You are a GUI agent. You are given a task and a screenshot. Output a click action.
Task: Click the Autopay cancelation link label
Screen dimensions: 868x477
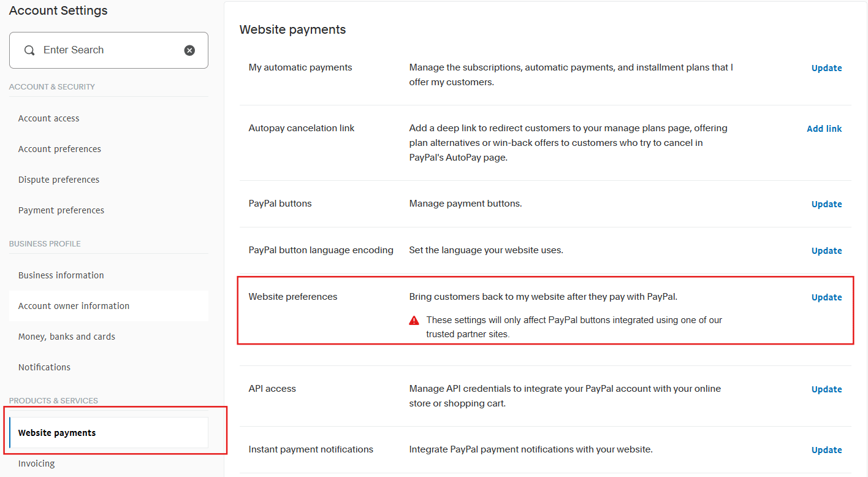tap(302, 128)
